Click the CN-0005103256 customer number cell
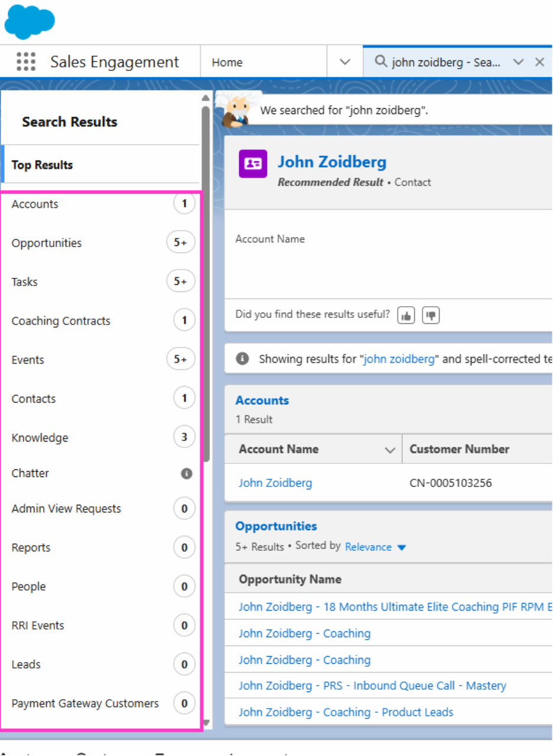553x756 pixels. coord(451,483)
